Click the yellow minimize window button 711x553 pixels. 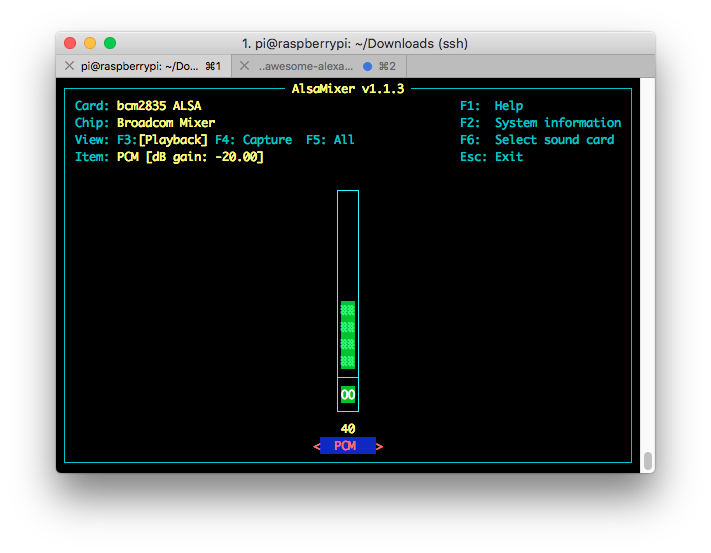(x=90, y=43)
